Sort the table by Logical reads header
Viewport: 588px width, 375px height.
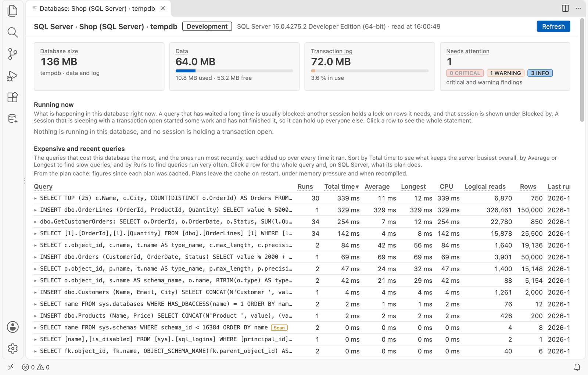point(485,187)
